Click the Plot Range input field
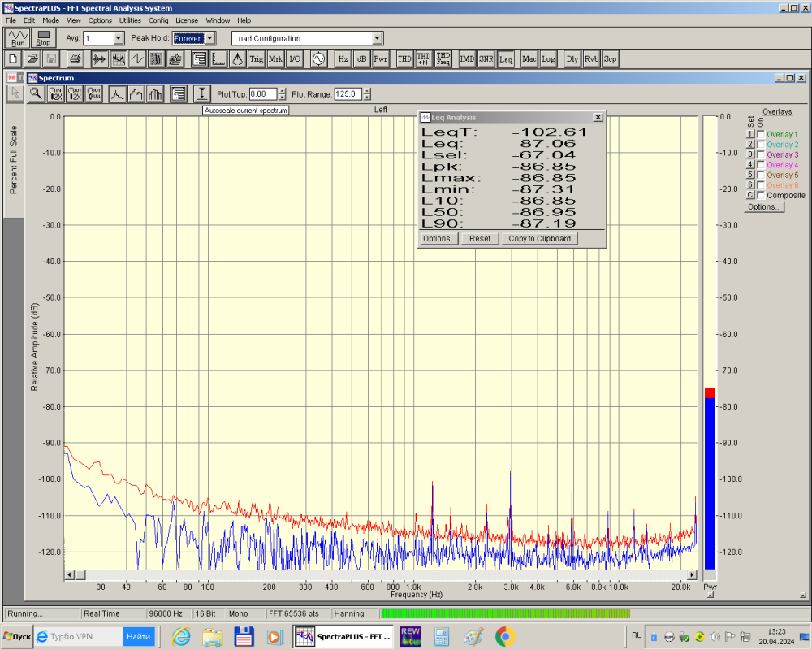This screenshot has height=650, width=812. tap(347, 94)
